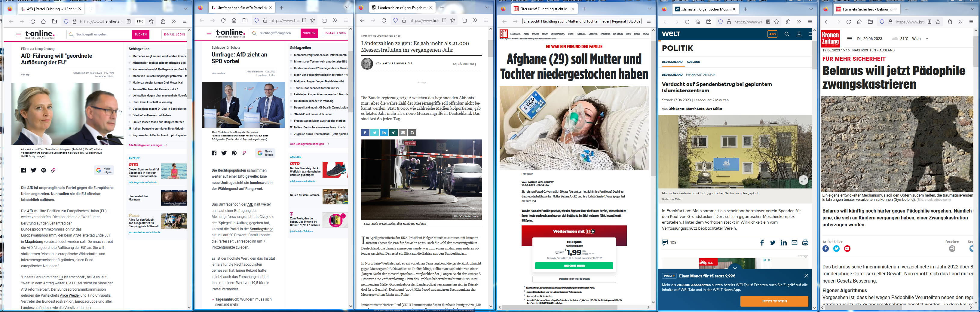The image size is (980, 312).
Task: Show more tools overflow in AfD-Führung window
Action: click(173, 22)
